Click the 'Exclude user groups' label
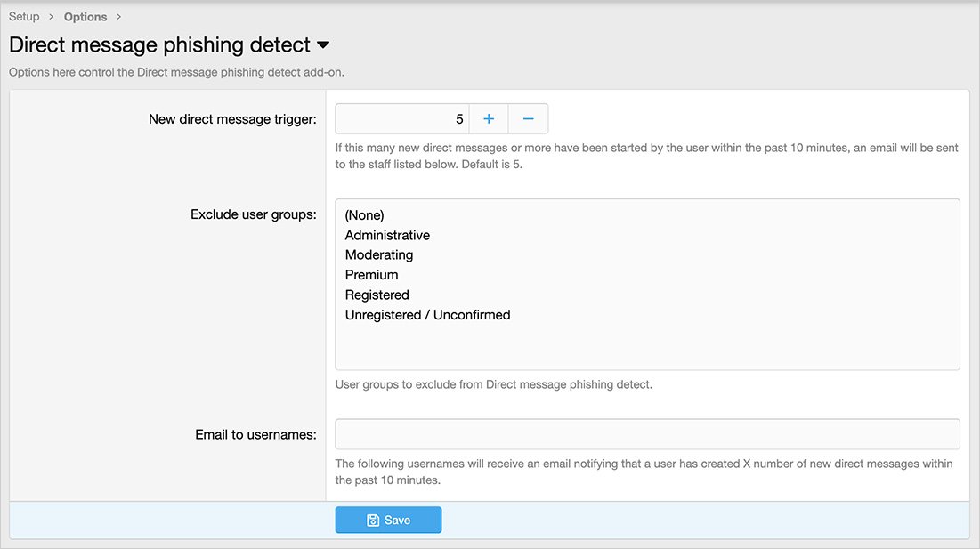Screen dimensions: 980x549 click(253, 214)
